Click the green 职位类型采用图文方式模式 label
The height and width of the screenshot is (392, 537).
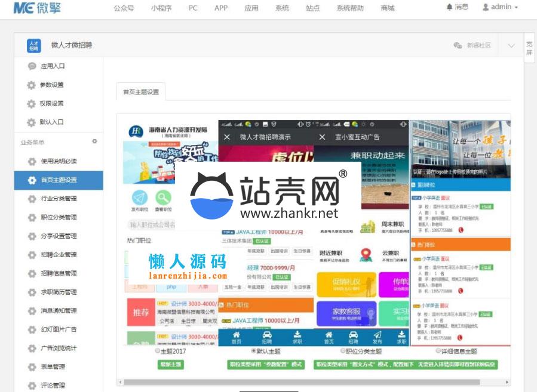pyautogui.click(x=364, y=365)
